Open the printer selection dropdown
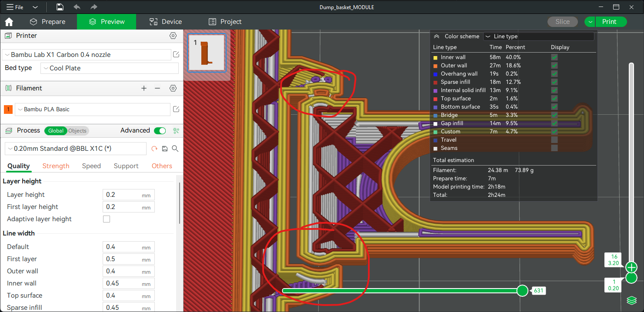This screenshot has width=644, height=312. click(86, 55)
